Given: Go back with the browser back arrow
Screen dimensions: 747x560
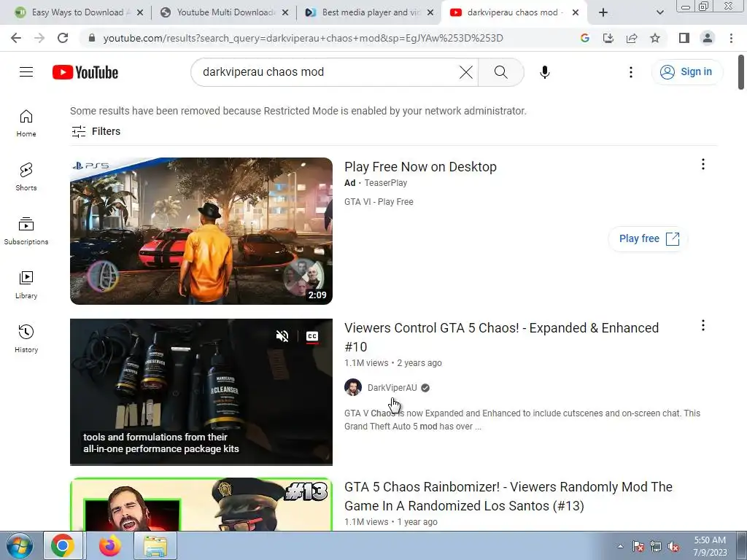Looking at the screenshot, I should click(16, 38).
